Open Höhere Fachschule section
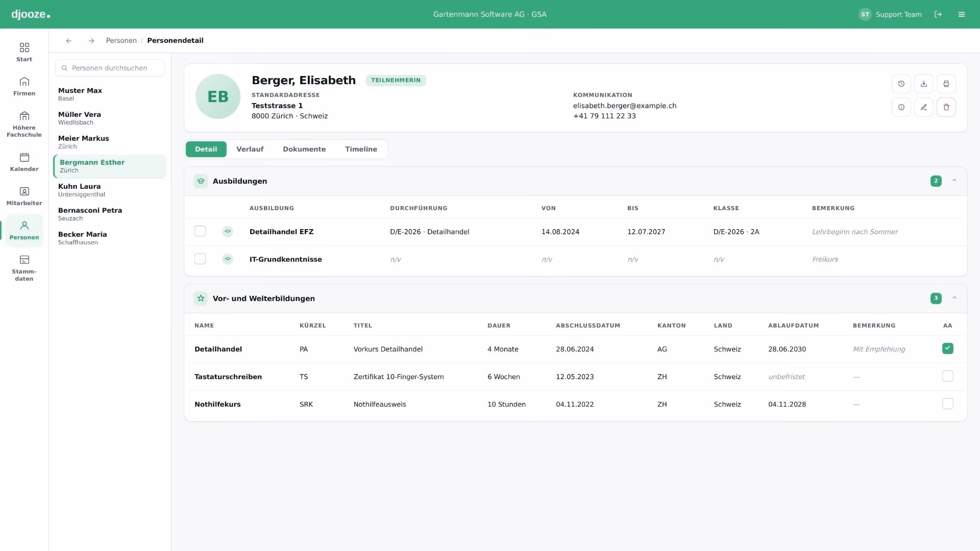 coord(24,124)
